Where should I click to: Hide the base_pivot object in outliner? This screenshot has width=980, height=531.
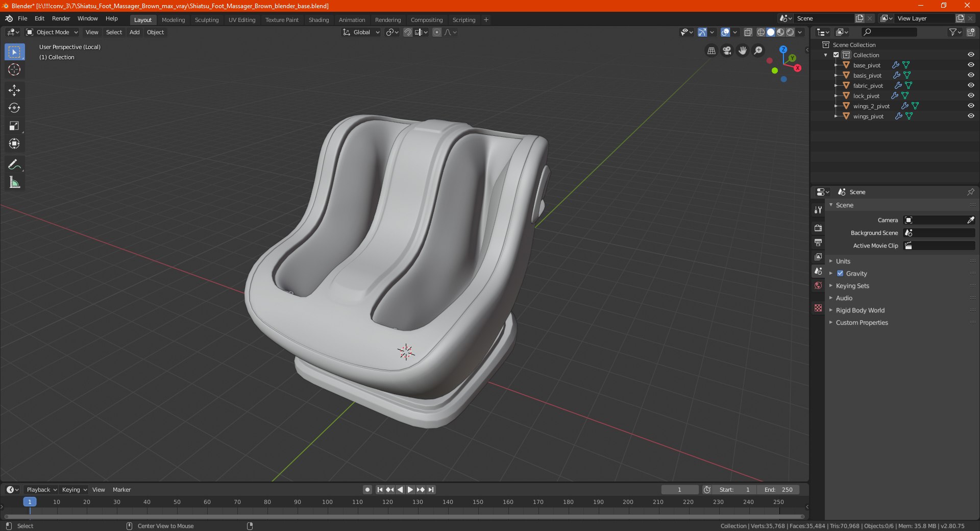tap(971, 65)
